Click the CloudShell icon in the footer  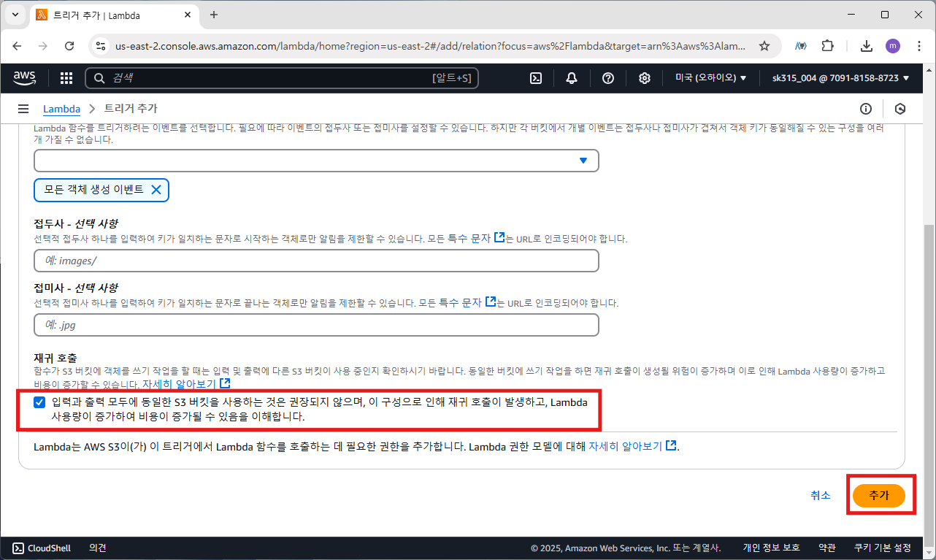pyautogui.click(x=17, y=548)
